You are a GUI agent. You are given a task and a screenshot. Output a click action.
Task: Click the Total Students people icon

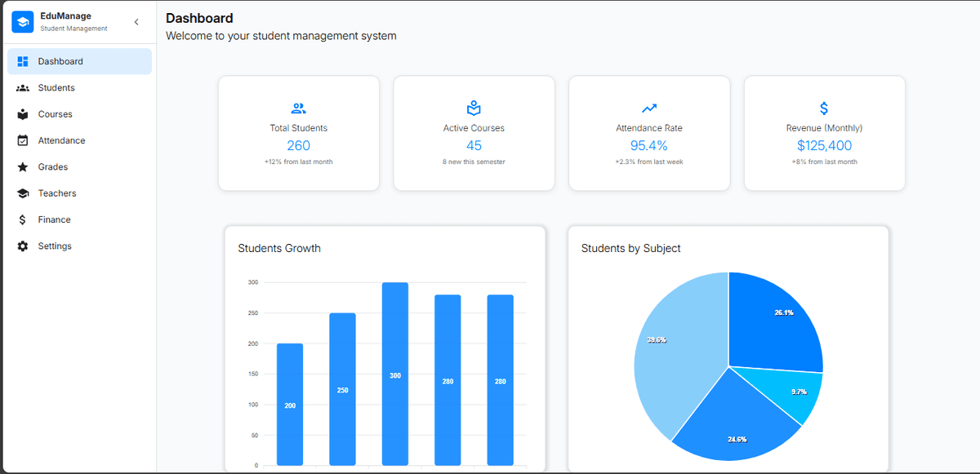click(x=298, y=107)
